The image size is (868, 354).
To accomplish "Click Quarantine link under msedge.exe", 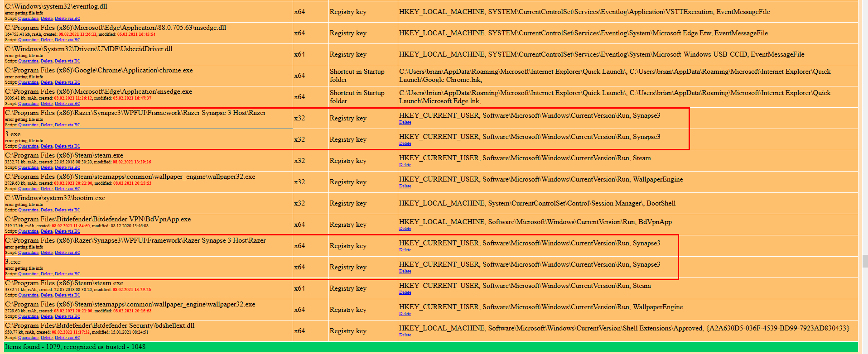I will point(28,104).
